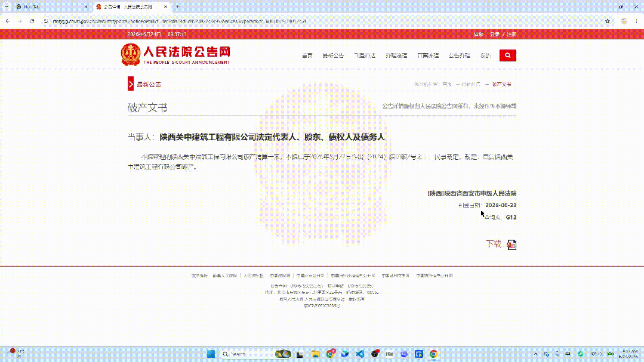Viewport: 644px width, 362px height.
Task: Click the Chinese input method indicator
Action: click(568, 354)
